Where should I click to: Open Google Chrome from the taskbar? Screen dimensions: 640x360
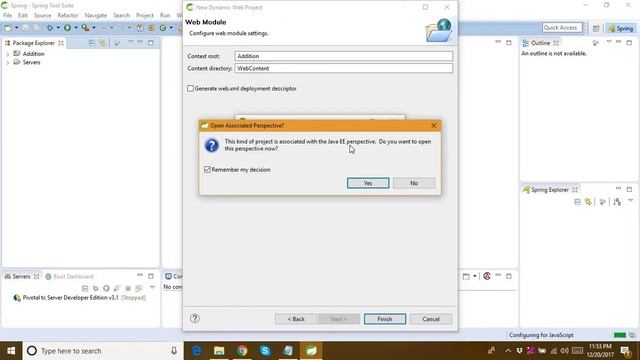[242, 351]
